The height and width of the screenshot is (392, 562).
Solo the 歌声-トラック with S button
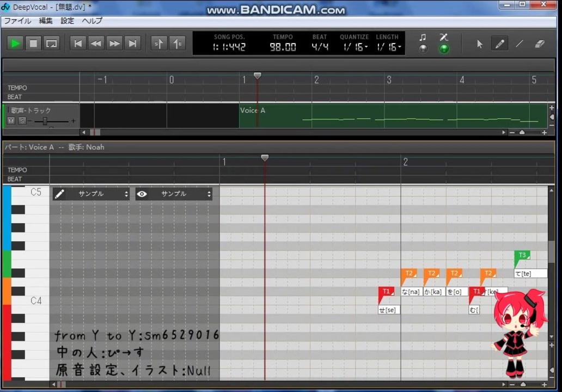click(22, 121)
